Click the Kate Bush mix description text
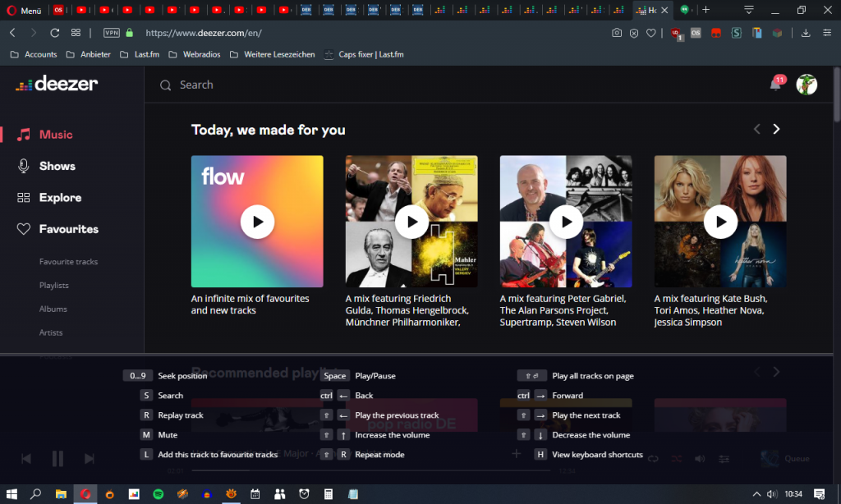Image resolution: width=841 pixels, height=504 pixels. coord(710,310)
